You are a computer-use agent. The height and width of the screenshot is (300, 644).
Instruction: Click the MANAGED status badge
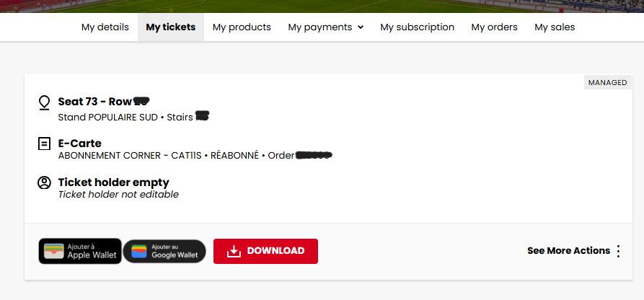[x=607, y=82]
